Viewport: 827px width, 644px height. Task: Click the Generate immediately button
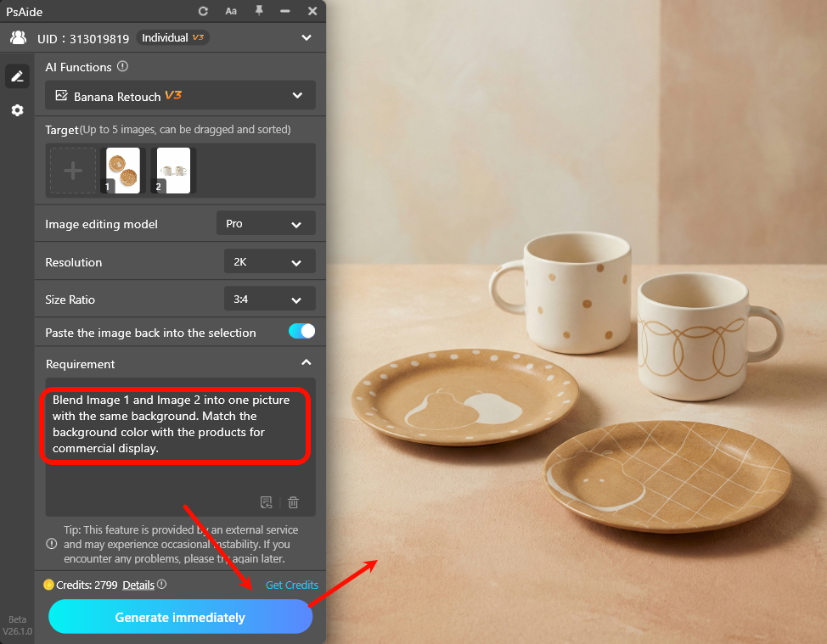point(180,617)
